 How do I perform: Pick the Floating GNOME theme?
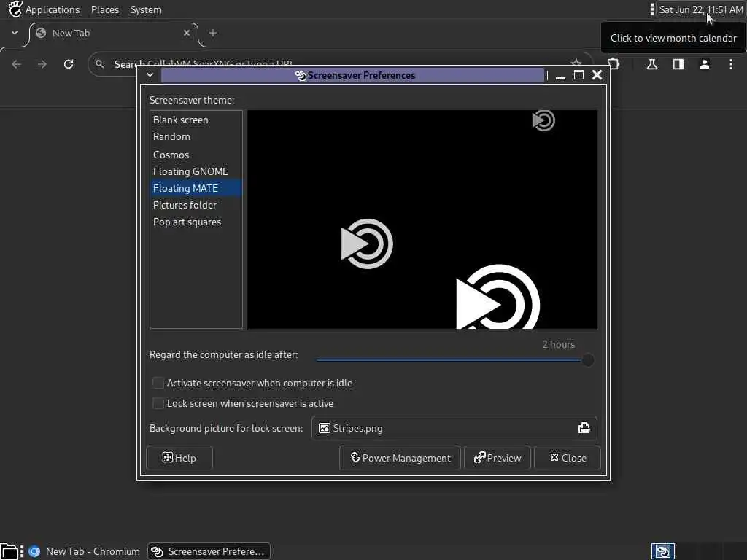(196, 171)
